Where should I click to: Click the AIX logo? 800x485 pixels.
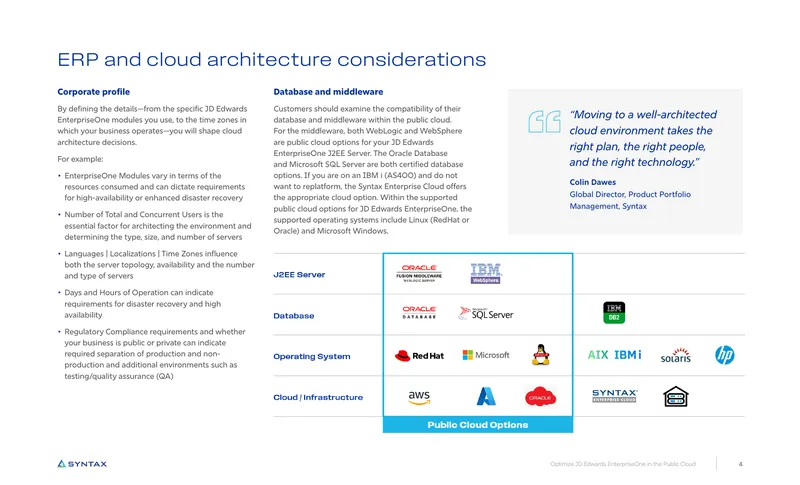597,354
